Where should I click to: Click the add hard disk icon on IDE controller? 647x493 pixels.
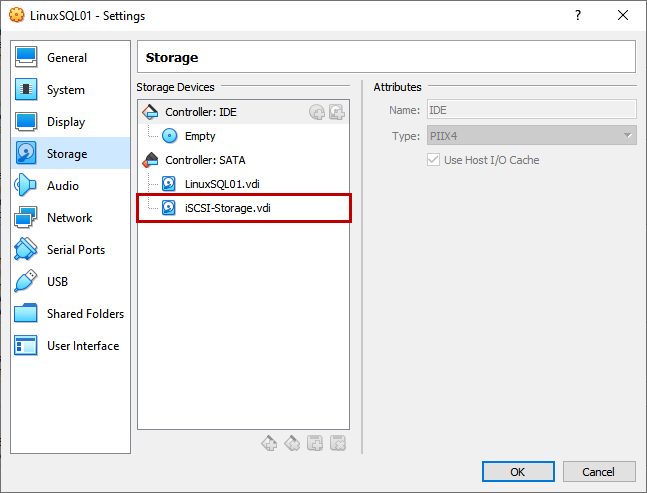click(337, 112)
